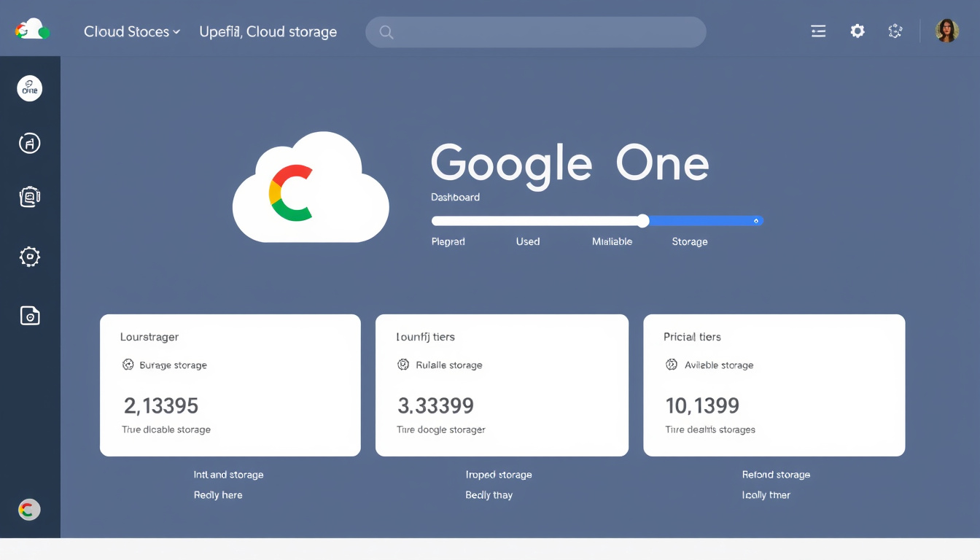Click the 'Plepred' label under the storage bar

click(x=448, y=241)
